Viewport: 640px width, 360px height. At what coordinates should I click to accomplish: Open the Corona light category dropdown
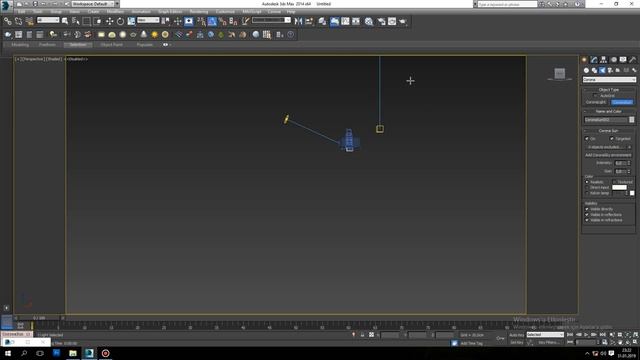609,80
